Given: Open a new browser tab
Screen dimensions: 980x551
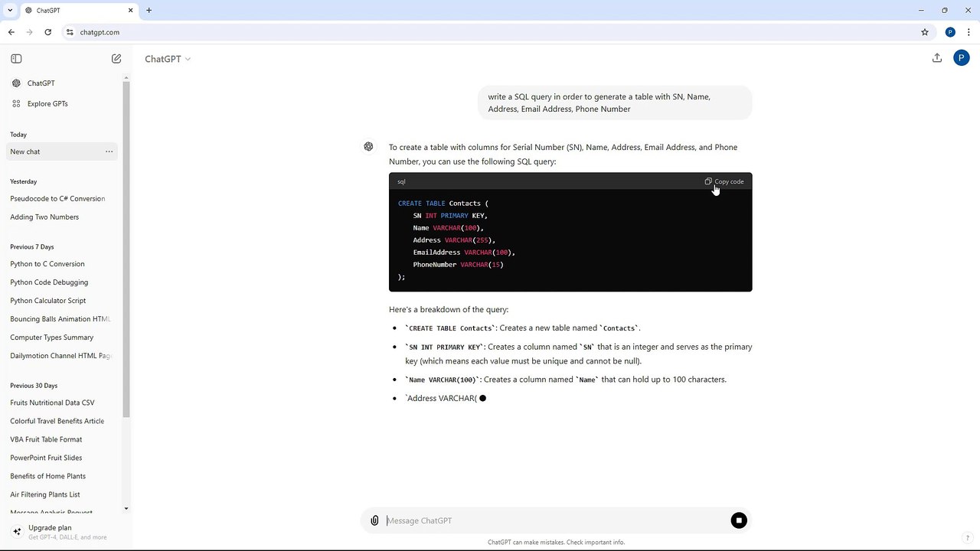Looking at the screenshot, I should point(149,11).
